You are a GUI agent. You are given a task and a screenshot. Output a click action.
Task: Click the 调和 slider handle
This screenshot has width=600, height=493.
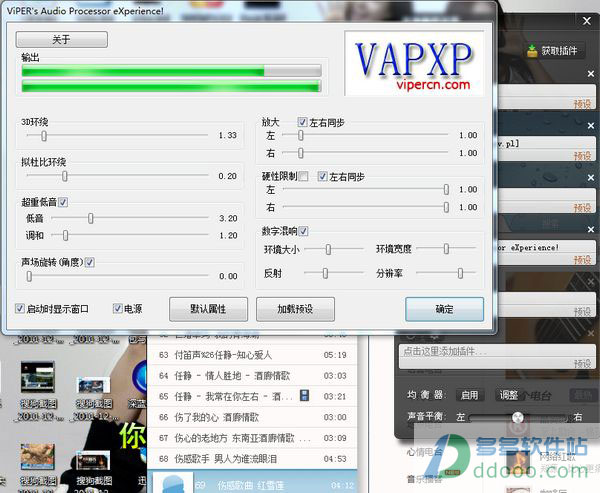click(x=65, y=235)
